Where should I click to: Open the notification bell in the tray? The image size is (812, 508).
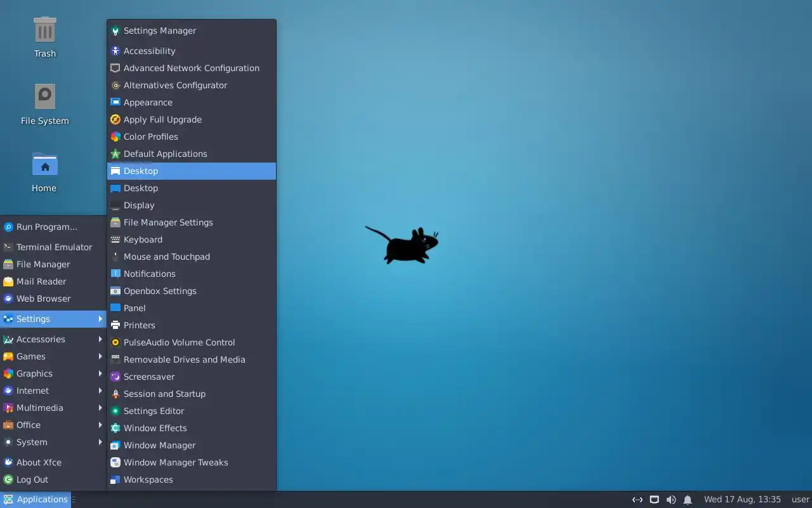coord(688,500)
